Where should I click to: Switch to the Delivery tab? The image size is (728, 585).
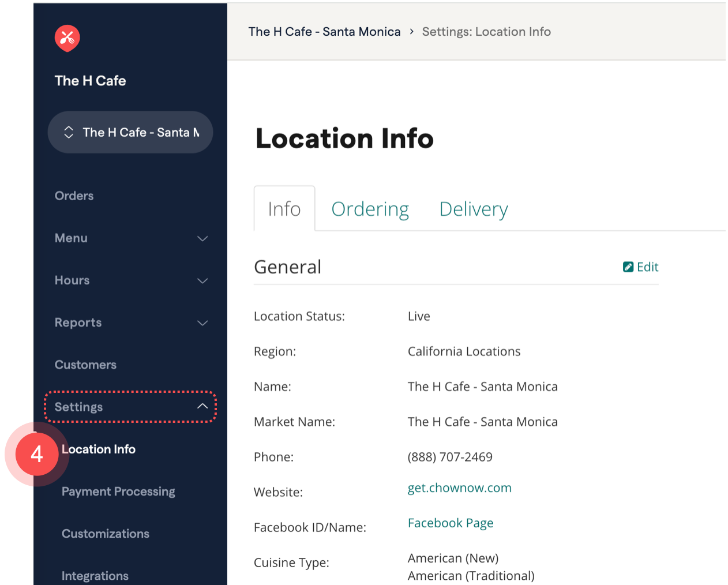[474, 209]
